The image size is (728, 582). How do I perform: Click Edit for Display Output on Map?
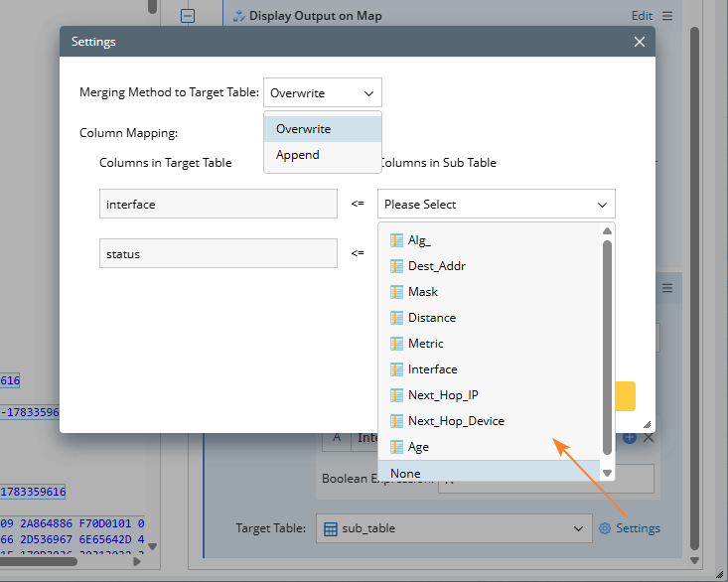pos(642,16)
